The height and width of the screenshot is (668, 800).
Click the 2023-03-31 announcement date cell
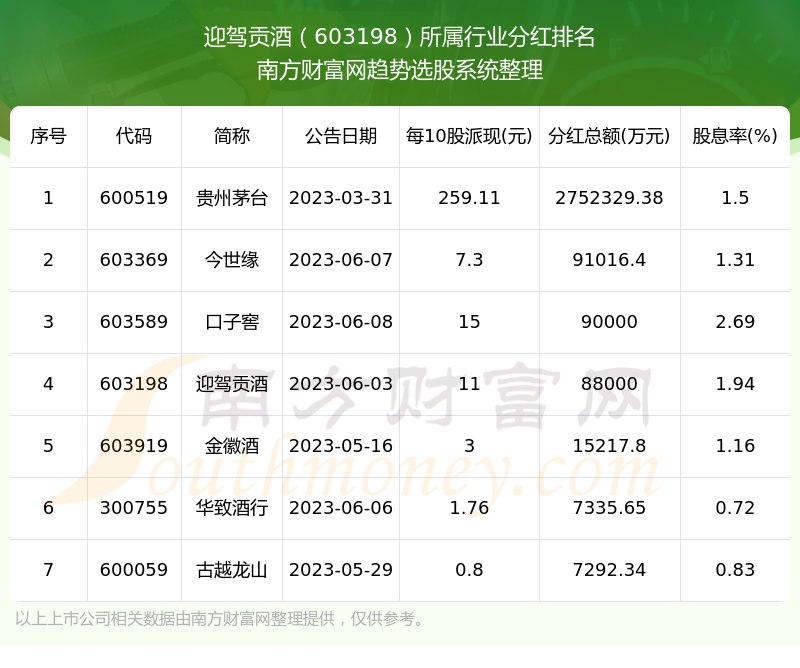pos(341,198)
